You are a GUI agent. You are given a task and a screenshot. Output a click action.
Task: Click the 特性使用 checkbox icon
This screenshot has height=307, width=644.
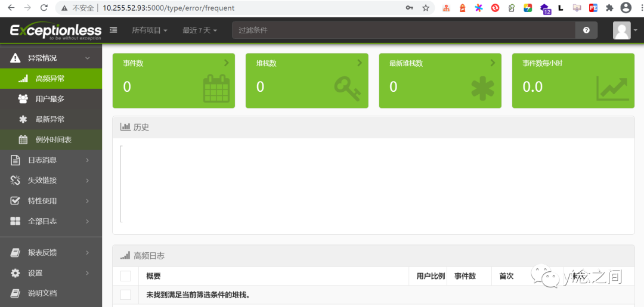15,201
